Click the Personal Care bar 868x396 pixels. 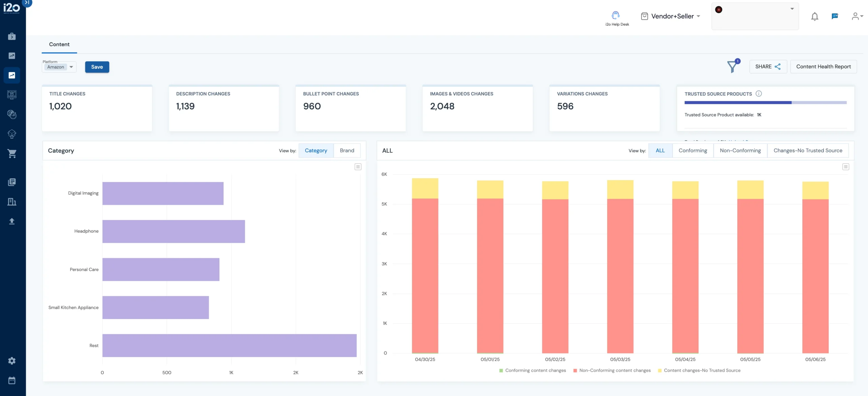click(161, 269)
